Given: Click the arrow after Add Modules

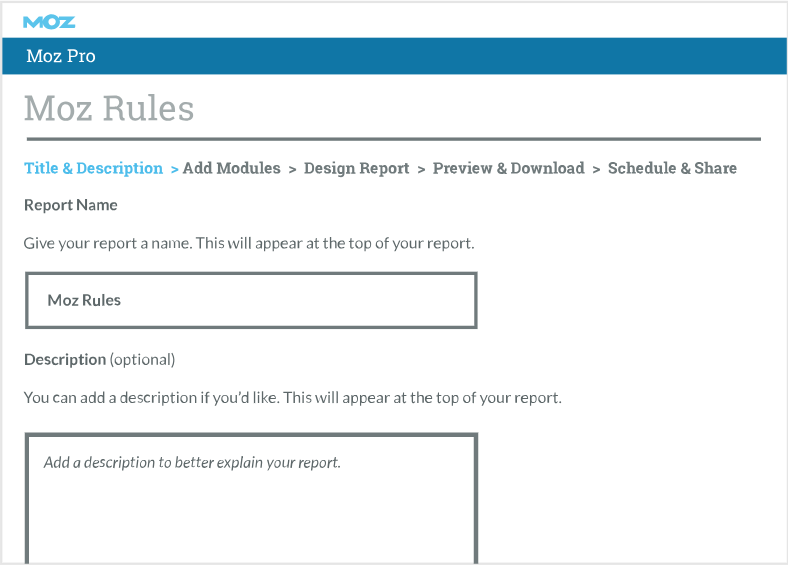Looking at the screenshot, I should pos(292,169).
